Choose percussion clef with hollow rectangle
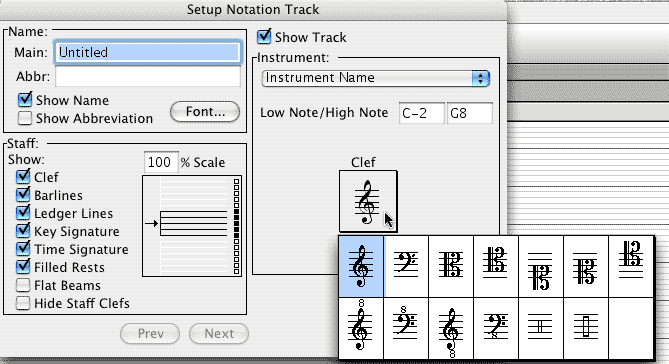The height and width of the screenshot is (364, 669). point(586,328)
